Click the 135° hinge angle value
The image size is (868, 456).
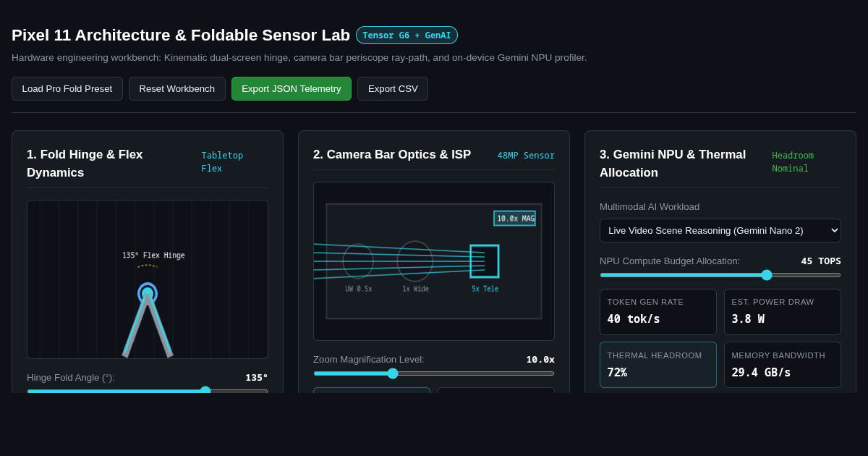tap(257, 377)
